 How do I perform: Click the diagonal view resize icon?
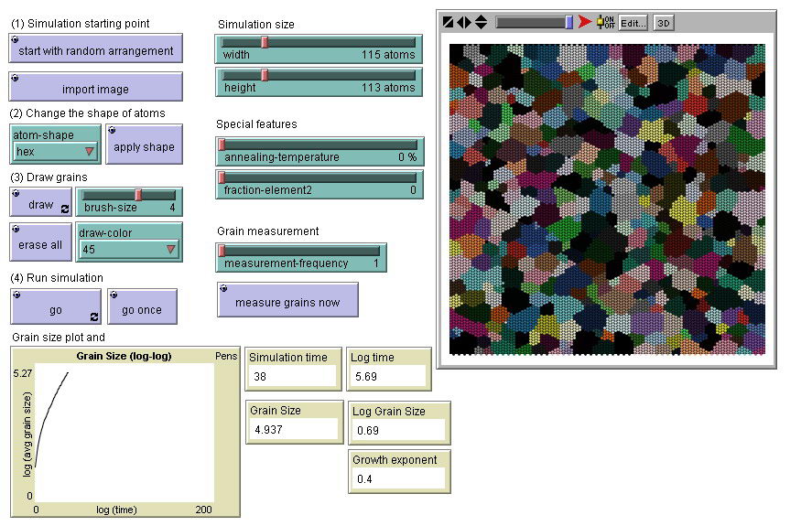click(449, 22)
